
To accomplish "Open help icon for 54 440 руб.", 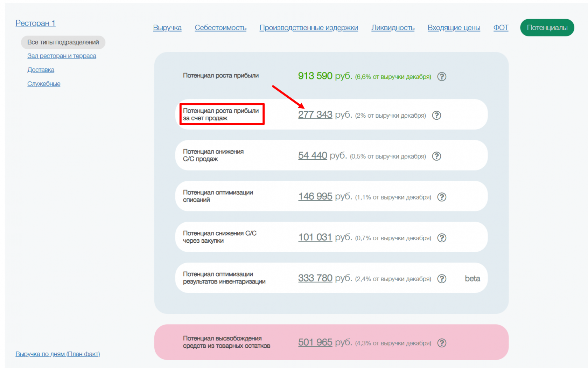I will (x=436, y=156).
